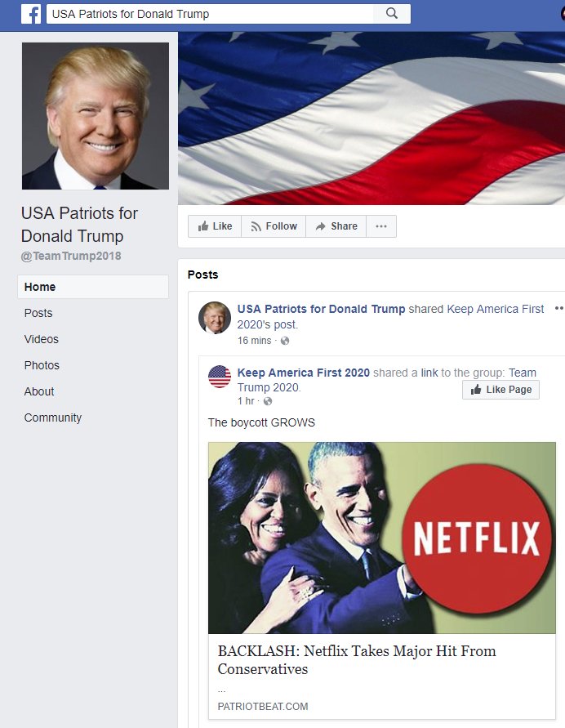Click the Facebook logo icon

(x=31, y=14)
